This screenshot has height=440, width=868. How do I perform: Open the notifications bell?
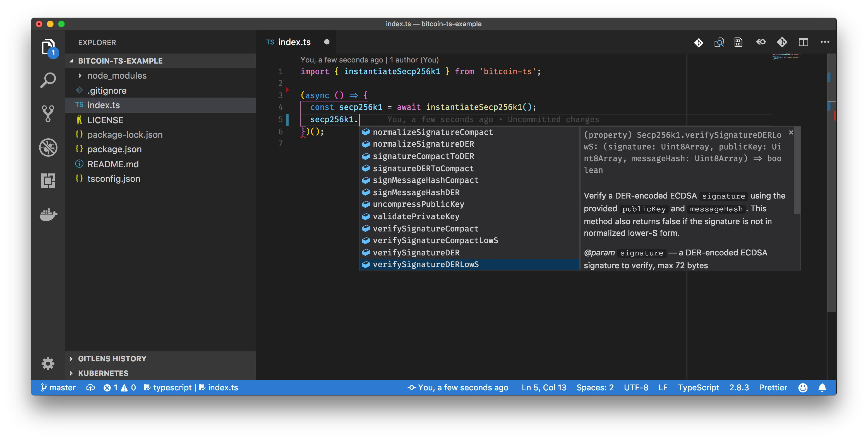pos(822,388)
